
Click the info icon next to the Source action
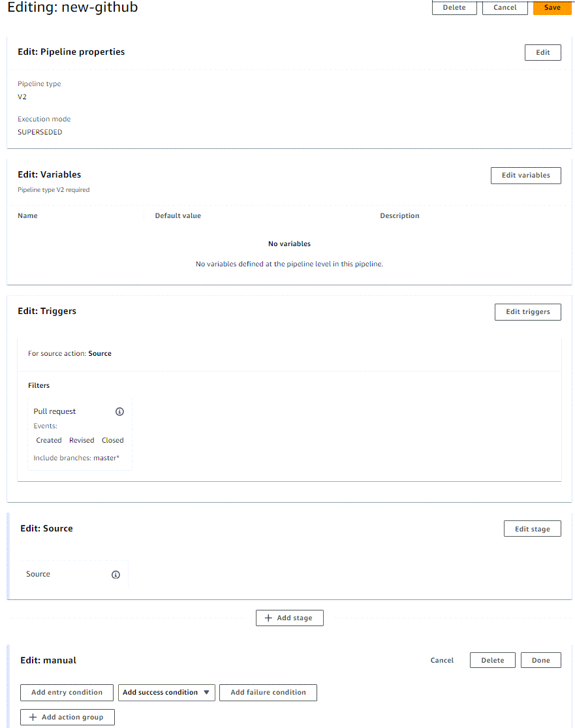116,575
